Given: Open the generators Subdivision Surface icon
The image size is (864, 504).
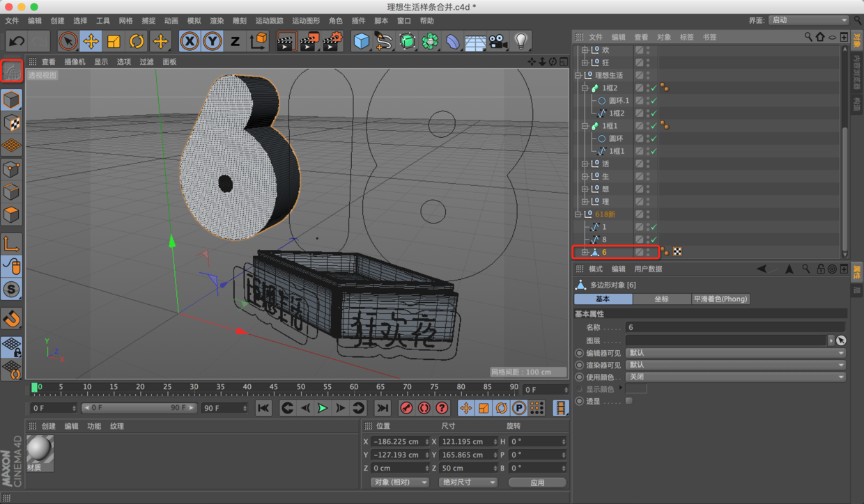Looking at the screenshot, I should click(x=407, y=41).
